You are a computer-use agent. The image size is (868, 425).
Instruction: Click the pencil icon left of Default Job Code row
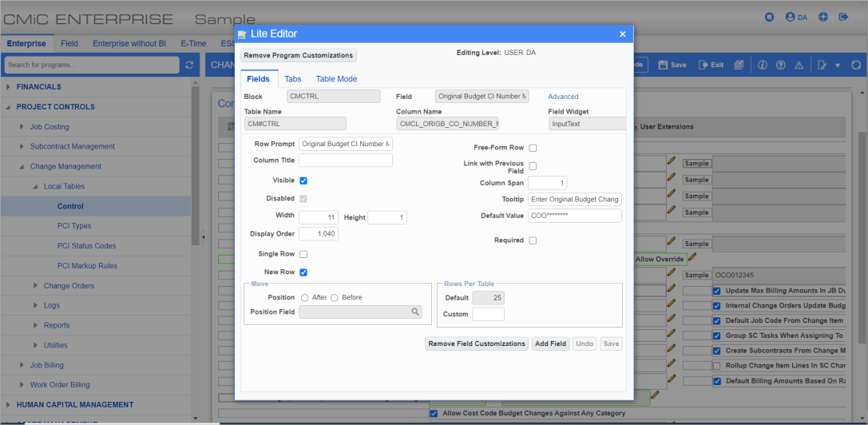672,317
